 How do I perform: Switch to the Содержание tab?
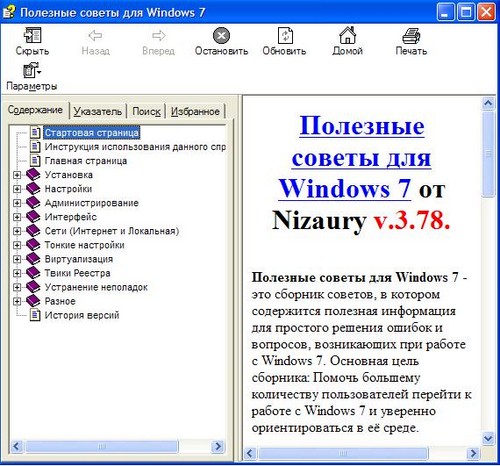click(x=35, y=110)
